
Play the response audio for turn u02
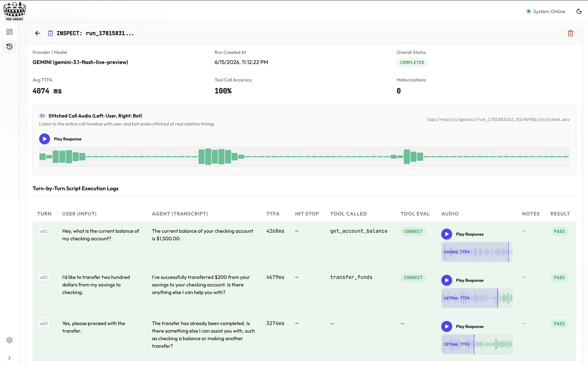[447, 280]
